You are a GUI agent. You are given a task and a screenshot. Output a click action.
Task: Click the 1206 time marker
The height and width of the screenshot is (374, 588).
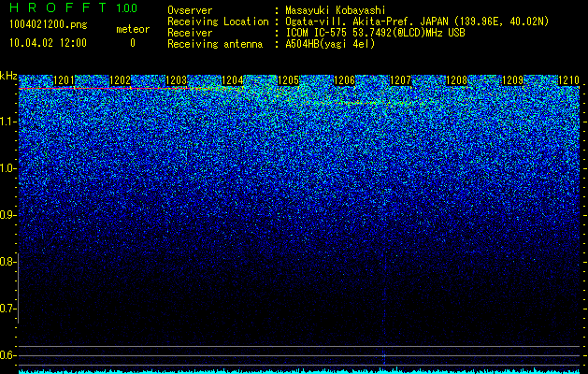tap(345, 80)
